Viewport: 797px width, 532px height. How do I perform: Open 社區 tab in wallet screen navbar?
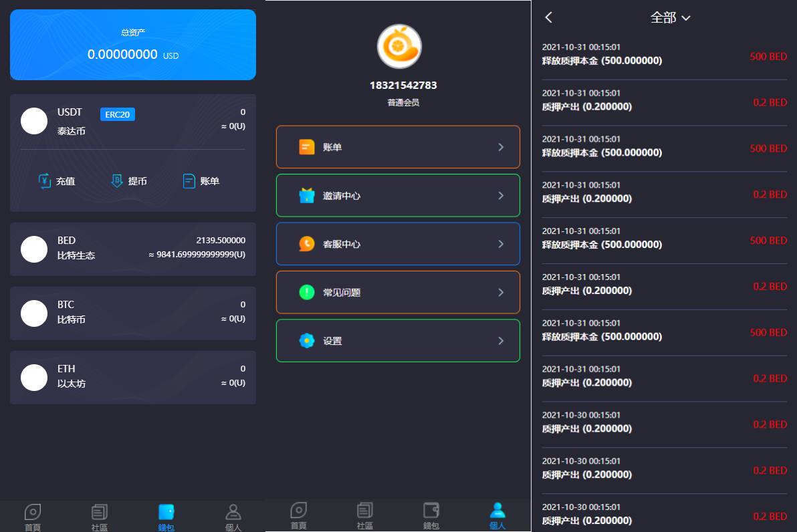point(100,517)
